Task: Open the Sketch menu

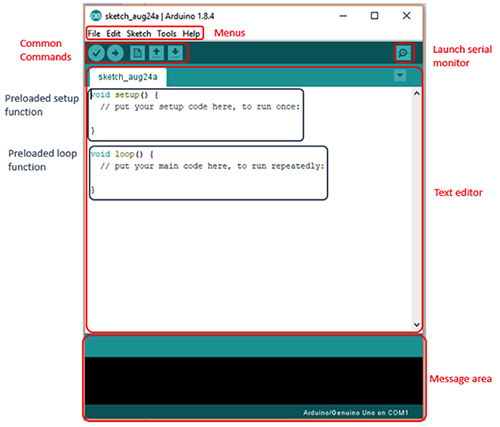Action: [139, 34]
